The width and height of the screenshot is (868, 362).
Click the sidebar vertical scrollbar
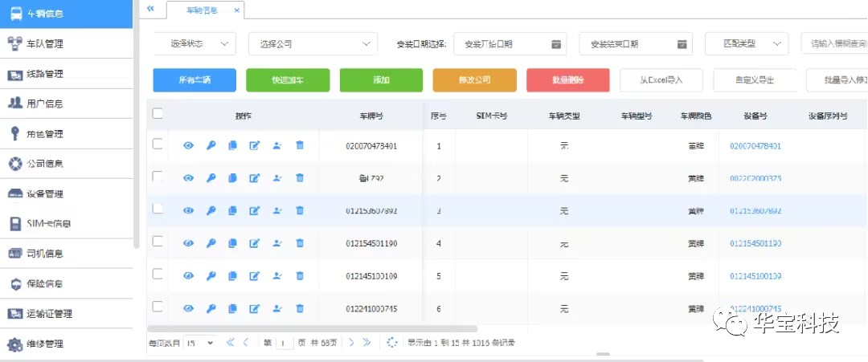point(136,124)
